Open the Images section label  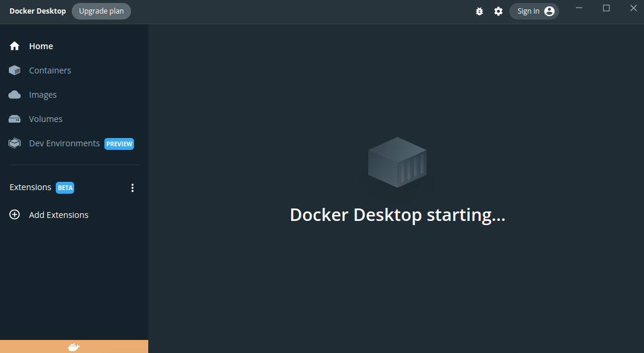pos(43,95)
